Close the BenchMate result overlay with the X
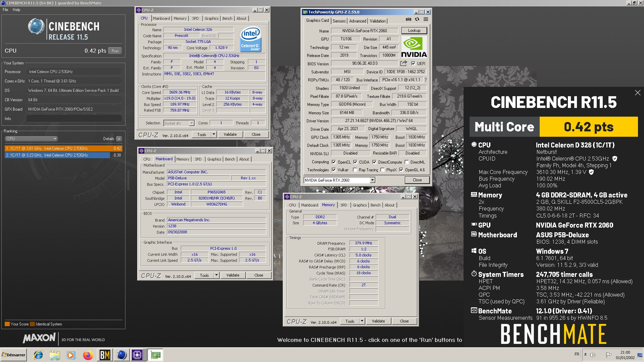Viewport: 644px width, 362px height. (638, 93)
